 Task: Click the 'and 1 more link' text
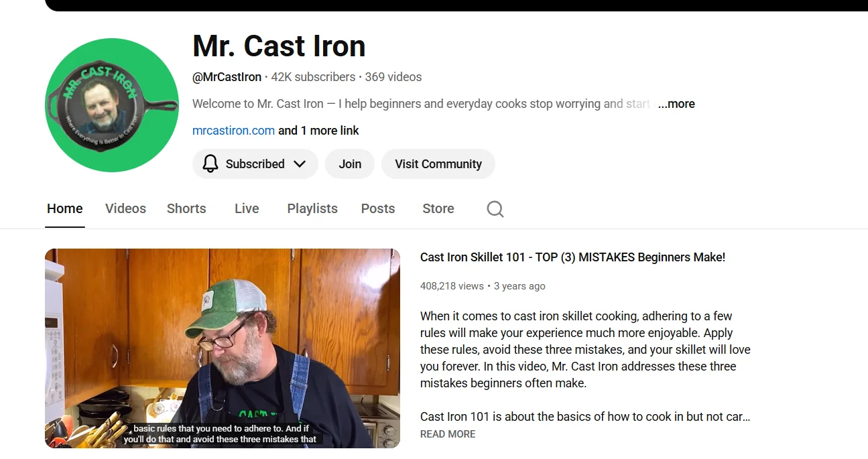coord(319,131)
